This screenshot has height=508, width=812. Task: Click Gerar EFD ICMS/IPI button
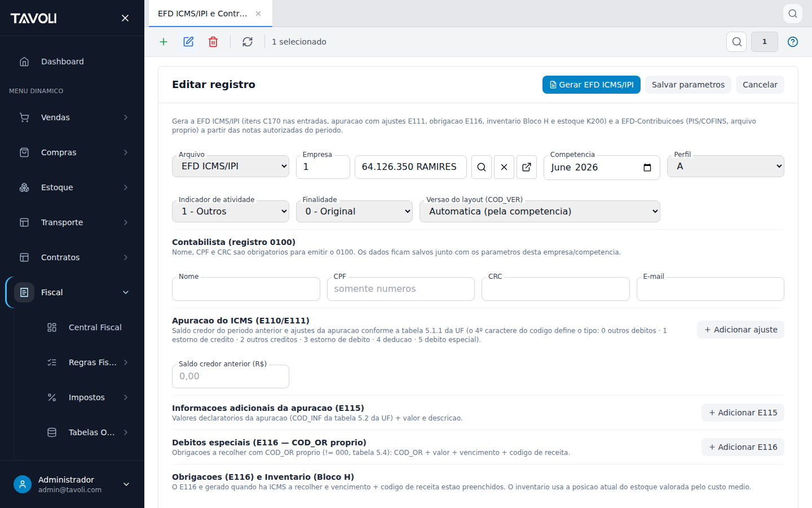(x=592, y=85)
